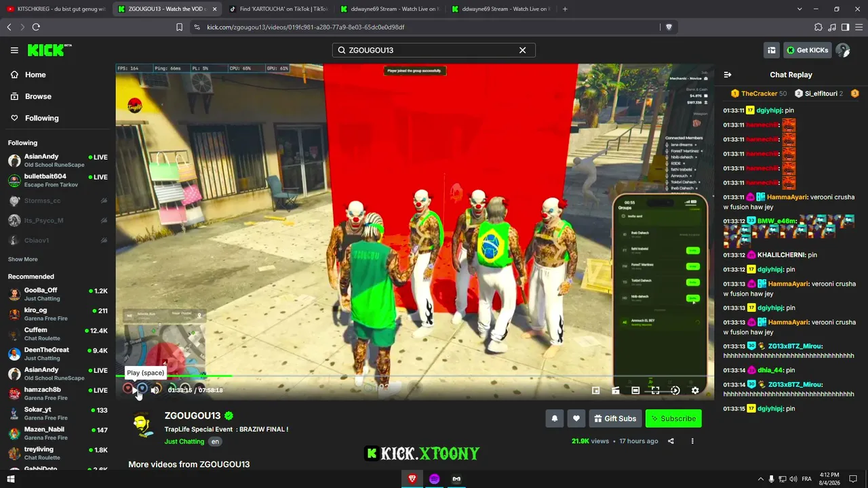
Task: Toggle theater mode in the player
Action: click(635, 390)
